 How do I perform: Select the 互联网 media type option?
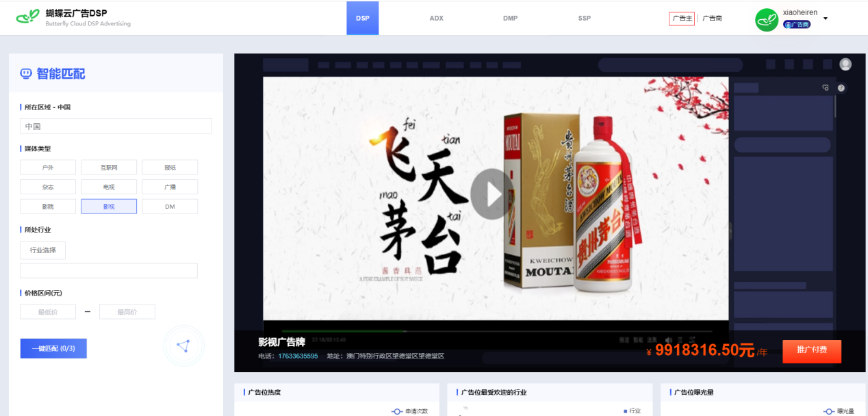[109, 168]
